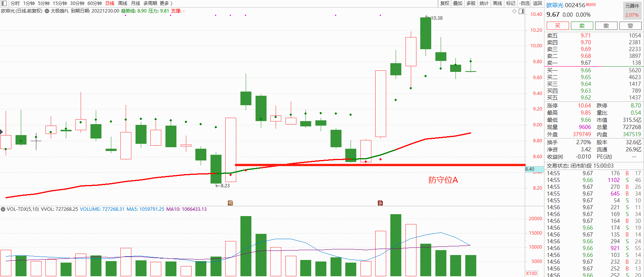Switch to the 周线 weekly chart tab
Image resolution: width=644 pixels, height=277 pixels.
[x=123, y=3]
